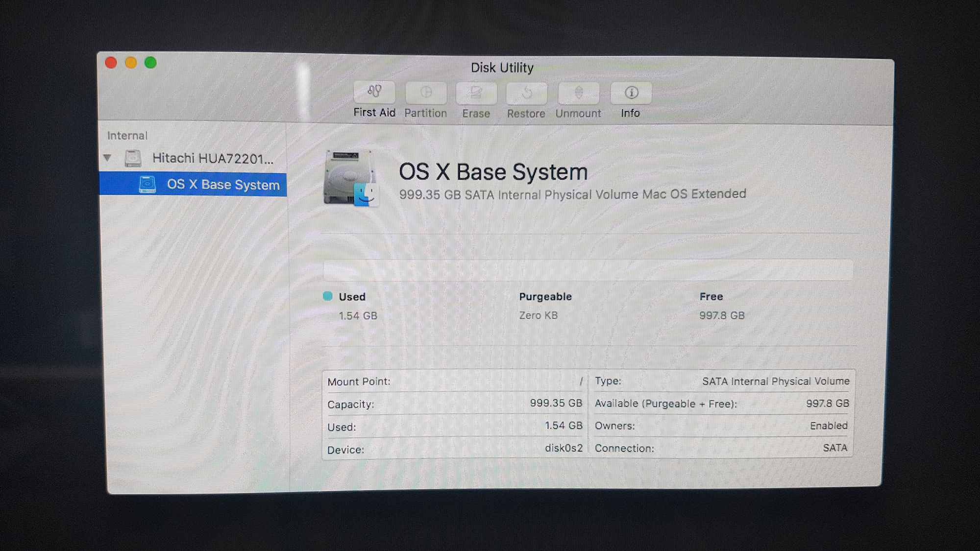The image size is (980, 551).
Task: Minimize window with yellow button
Action: point(131,63)
